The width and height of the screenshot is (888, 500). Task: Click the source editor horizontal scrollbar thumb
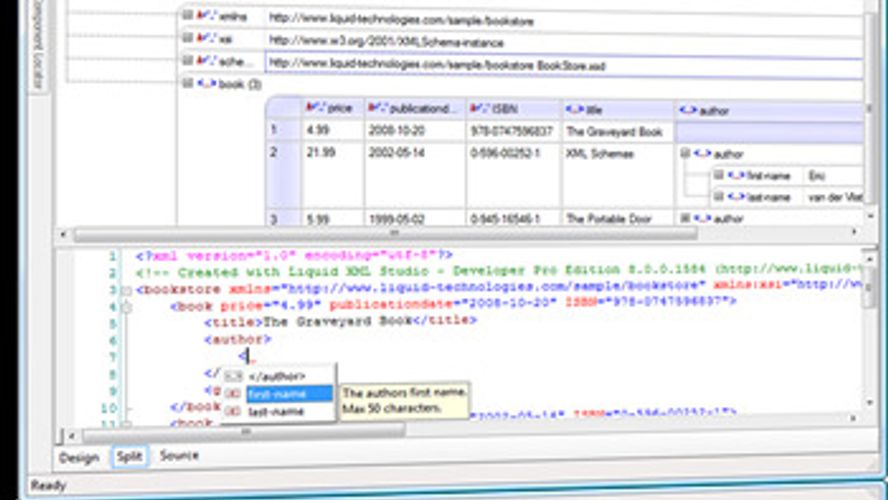click(x=244, y=433)
